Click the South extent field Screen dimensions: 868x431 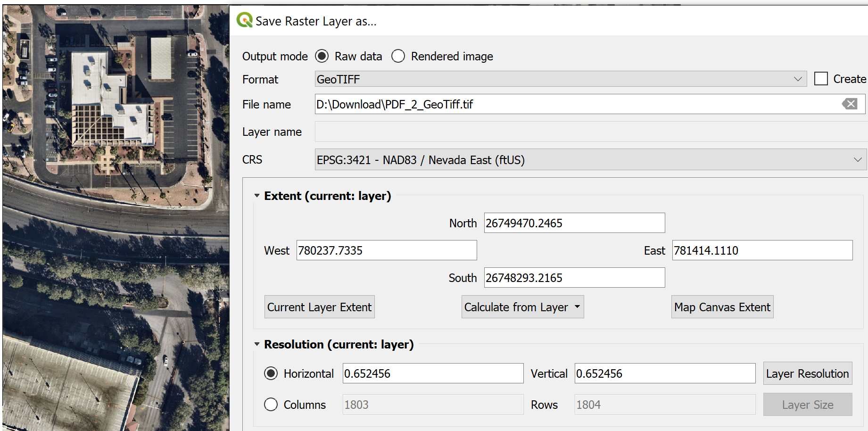tap(574, 277)
